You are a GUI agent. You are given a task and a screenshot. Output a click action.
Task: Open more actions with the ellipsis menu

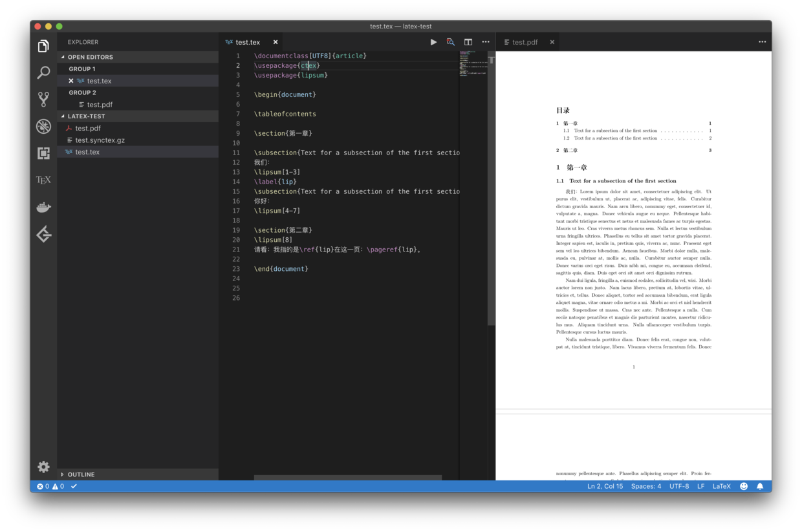click(x=486, y=41)
